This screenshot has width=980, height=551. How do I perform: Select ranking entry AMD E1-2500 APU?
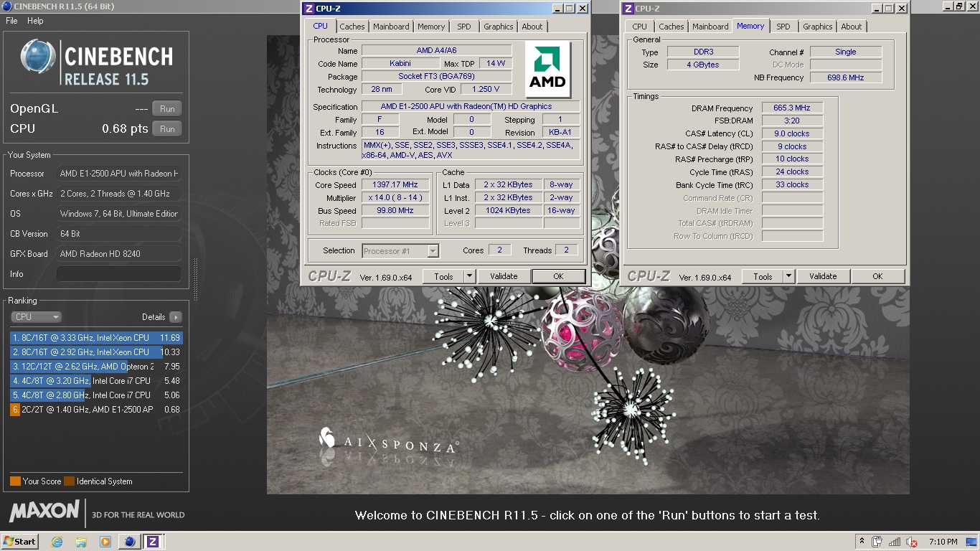pos(96,410)
